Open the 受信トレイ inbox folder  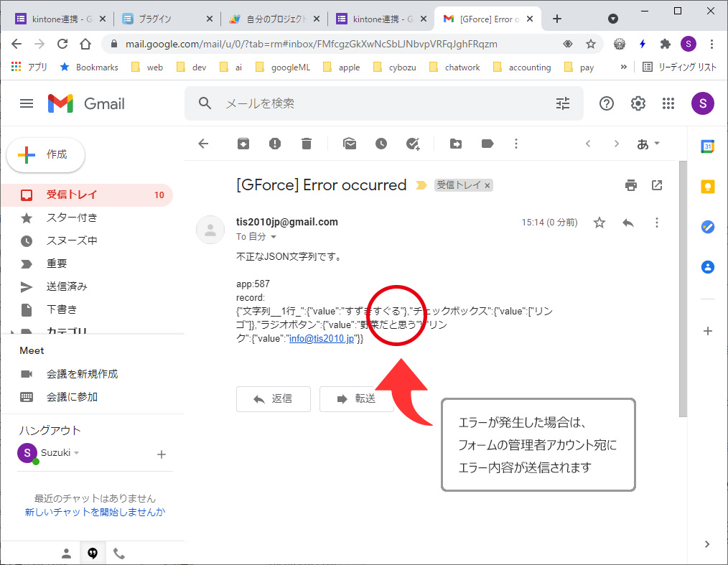click(x=72, y=195)
